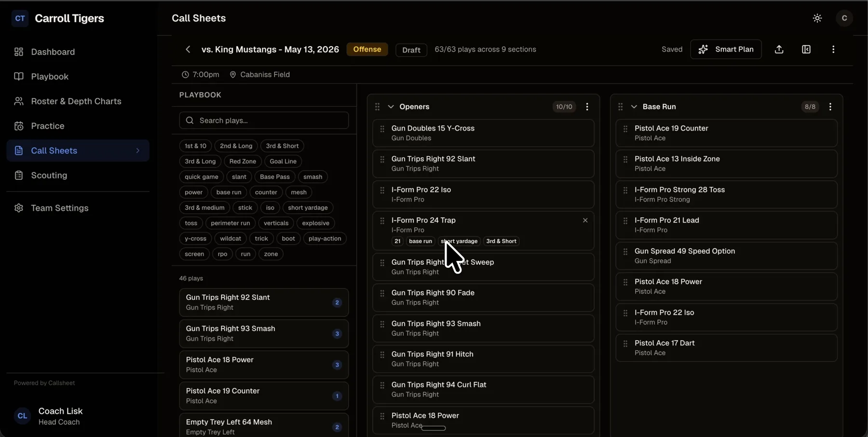
Task: Click the export/share upload icon
Action: pyautogui.click(x=779, y=49)
